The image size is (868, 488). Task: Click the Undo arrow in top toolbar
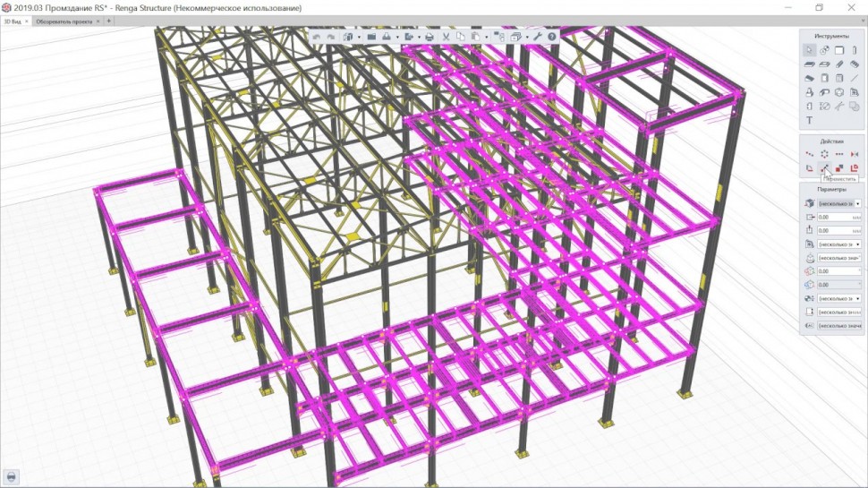tap(316, 37)
